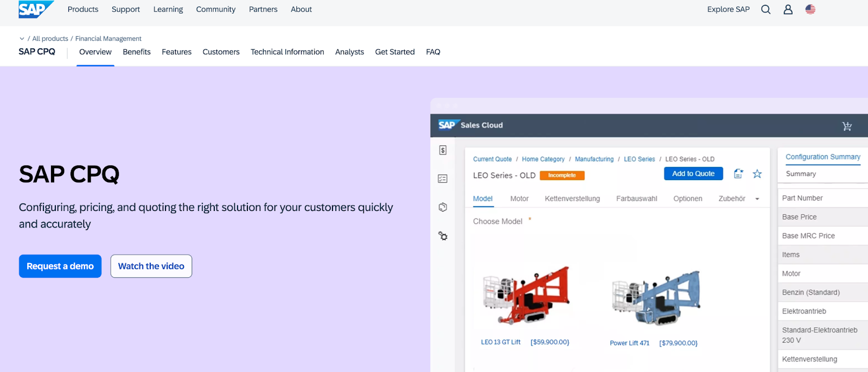
Task: Click Power Lift 471 label
Action: 629,343
